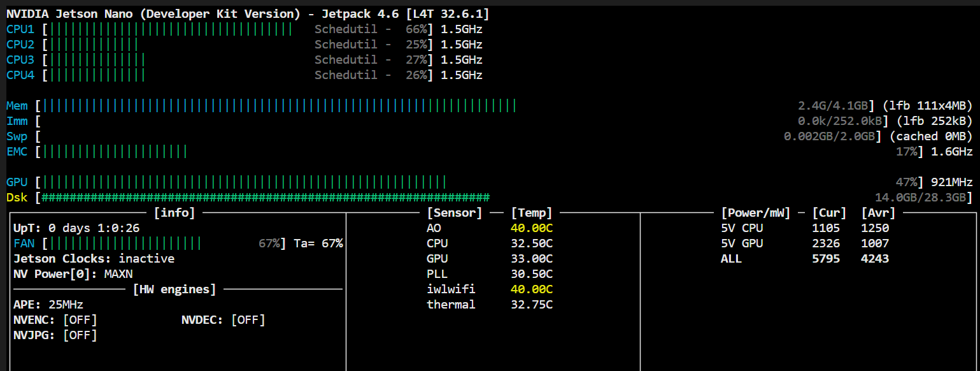Image resolution: width=980 pixels, height=371 pixels.
Task: Select 'Schedutil - 26%' on CPU4 row
Action: pos(371,75)
